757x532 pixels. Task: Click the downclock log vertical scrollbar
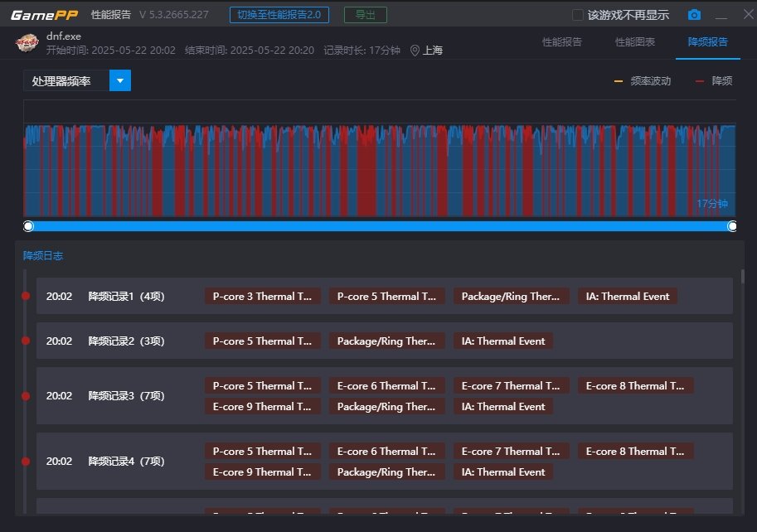tap(743, 277)
